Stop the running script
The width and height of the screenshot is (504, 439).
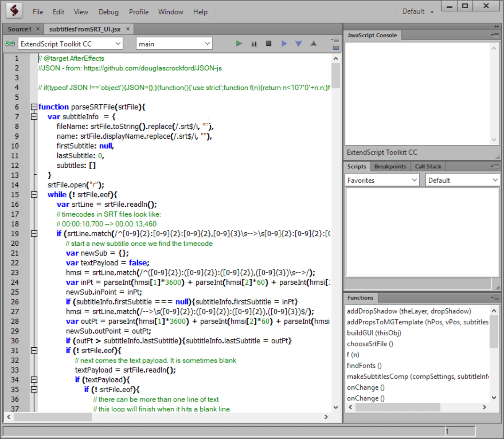[269, 43]
